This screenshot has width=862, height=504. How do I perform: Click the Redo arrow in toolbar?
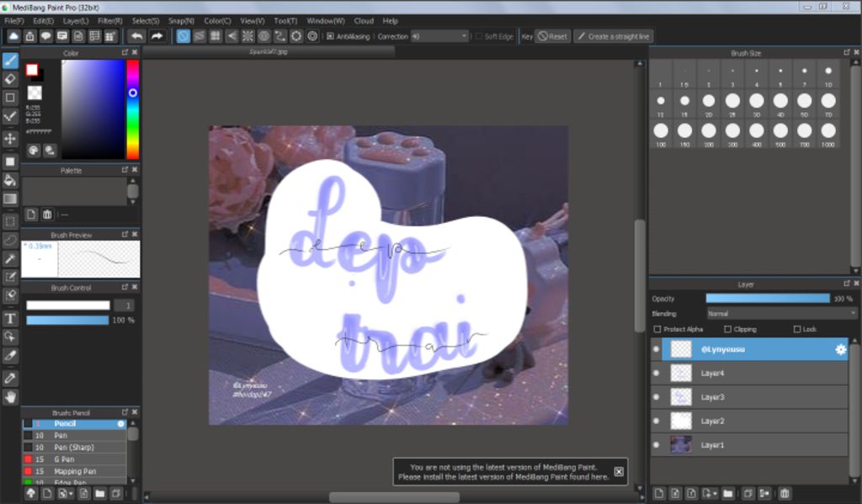click(157, 36)
